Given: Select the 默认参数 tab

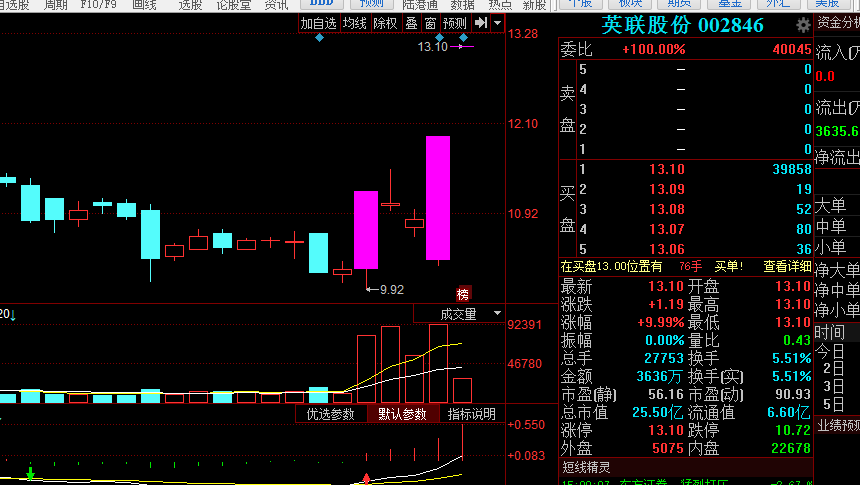Looking at the screenshot, I should [x=402, y=414].
